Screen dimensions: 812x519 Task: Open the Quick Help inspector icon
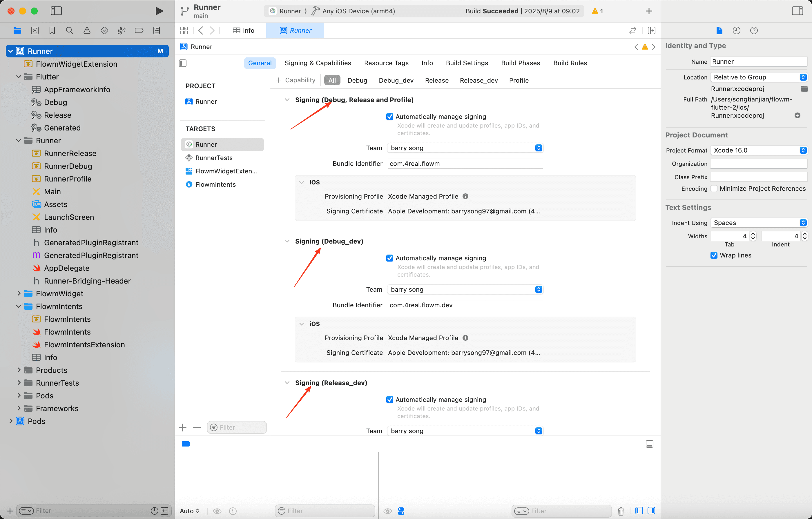pyautogui.click(x=754, y=30)
